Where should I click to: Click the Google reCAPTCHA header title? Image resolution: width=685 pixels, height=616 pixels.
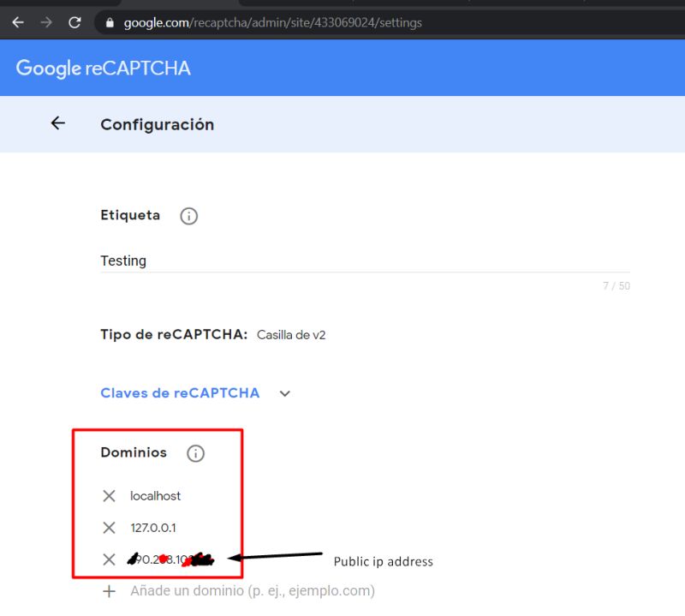pos(104,68)
